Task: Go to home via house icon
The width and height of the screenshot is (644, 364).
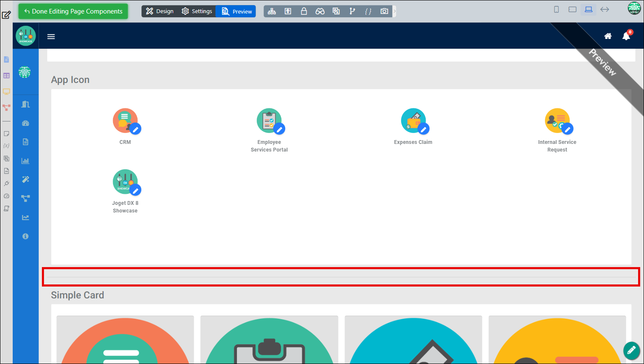Action: click(608, 36)
